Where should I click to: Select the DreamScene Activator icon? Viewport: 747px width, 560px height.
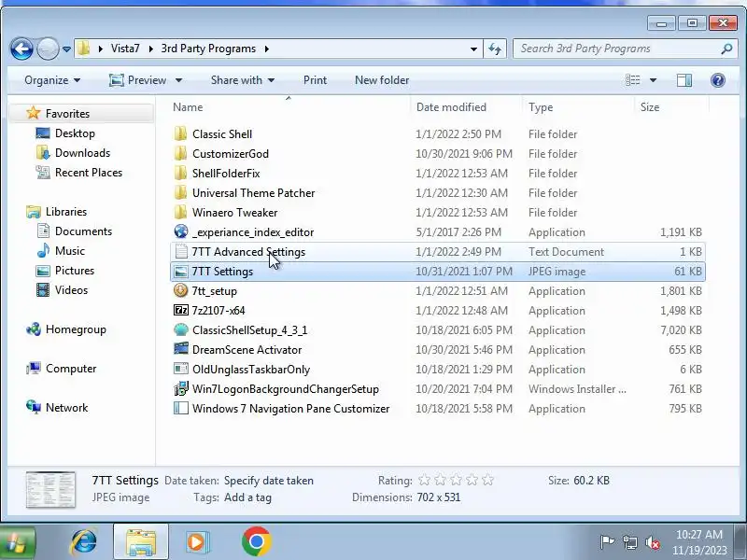(x=180, y=349)
